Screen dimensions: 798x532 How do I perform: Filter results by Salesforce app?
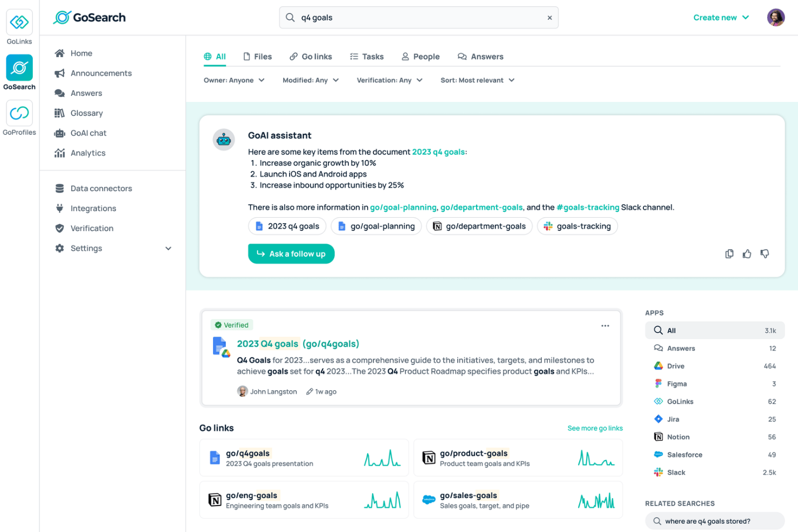pos(715,455)
